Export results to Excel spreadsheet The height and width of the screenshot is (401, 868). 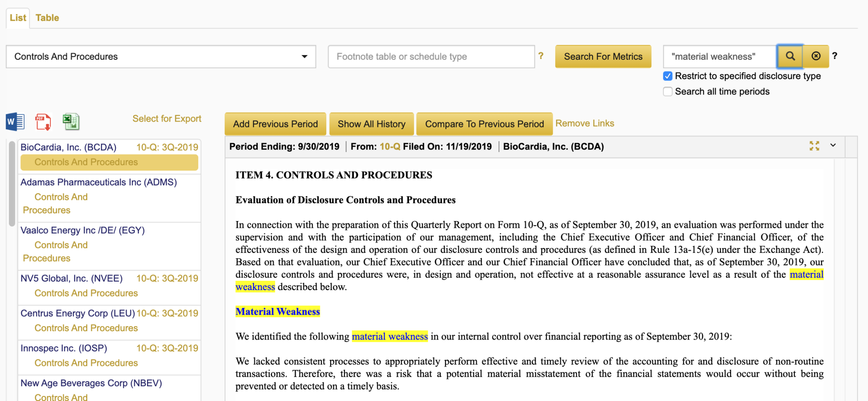click(x=71, y=122)
